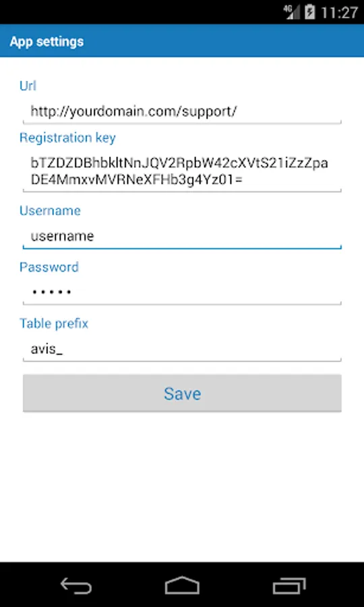
Task: Focus the Table prefix field showing avis_
Action: tap(182, 349)
